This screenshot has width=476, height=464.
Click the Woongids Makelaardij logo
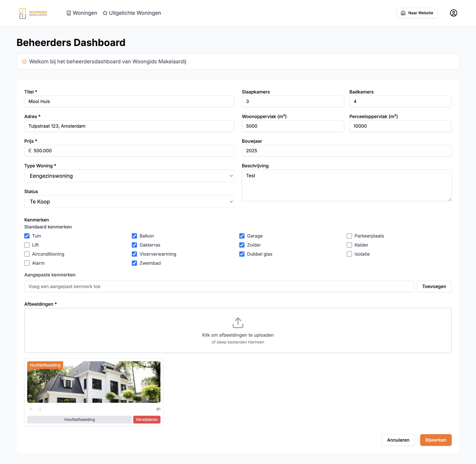pyautogui.click(x=33, y=13)
